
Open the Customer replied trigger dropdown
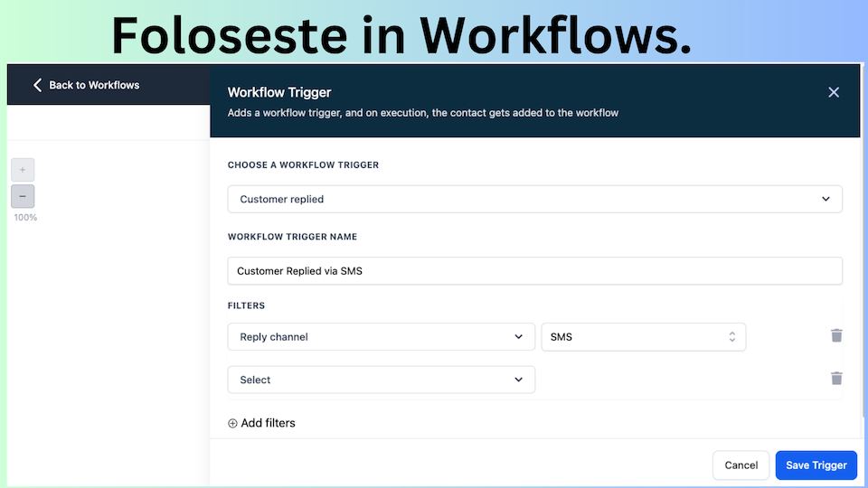click(x=534, y=199)
